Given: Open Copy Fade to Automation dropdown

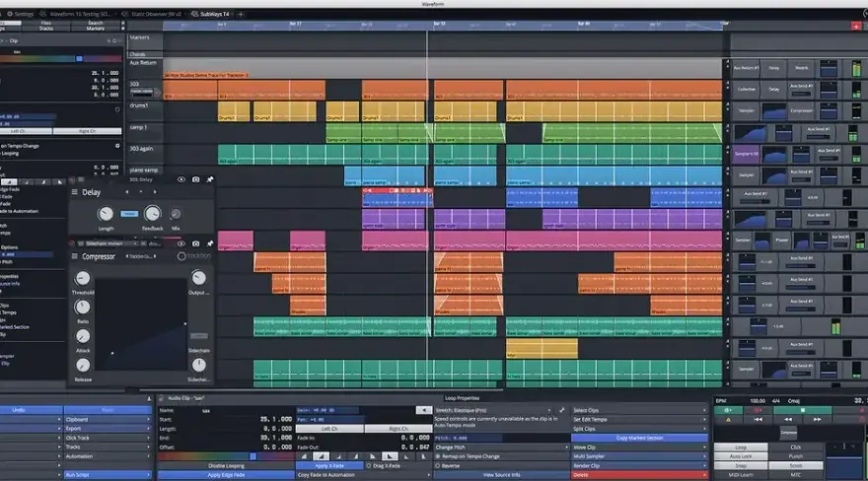Looking at the screenshot, I should coord(364,475).
